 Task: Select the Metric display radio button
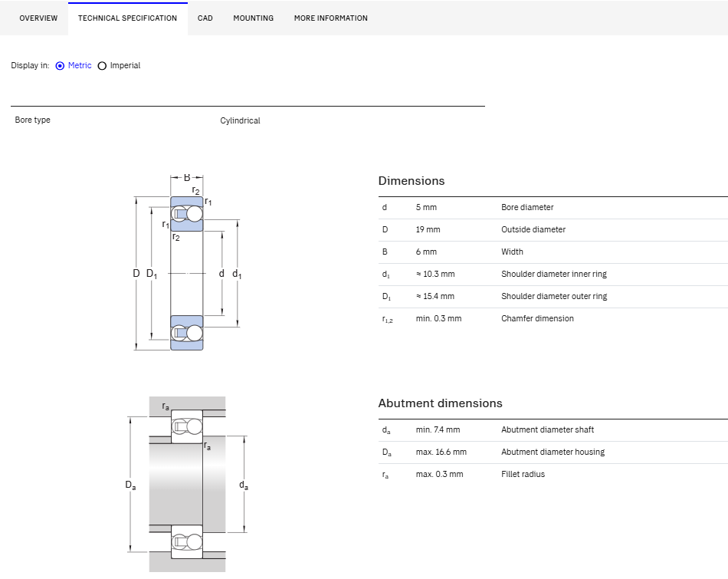point(60,66)
